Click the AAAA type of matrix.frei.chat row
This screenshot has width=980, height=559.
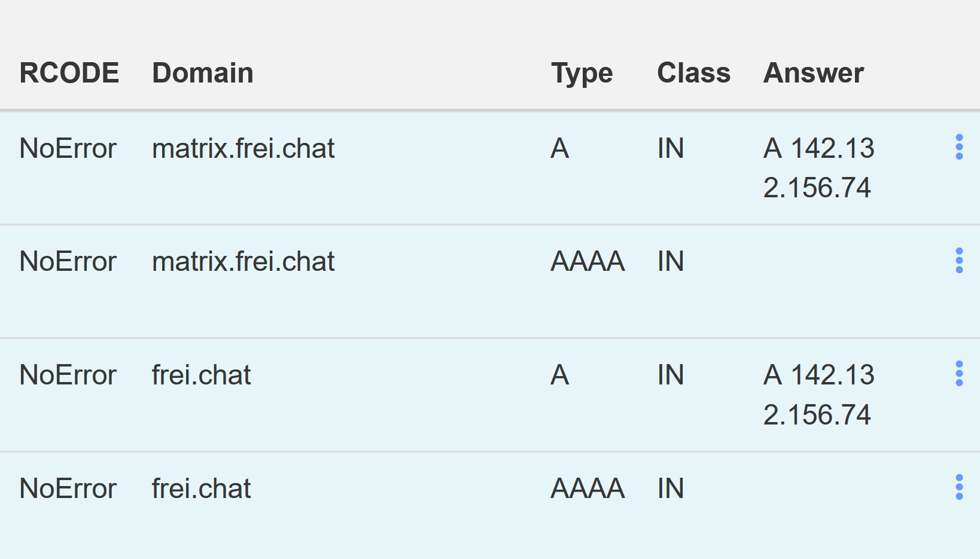coord(588,262)
